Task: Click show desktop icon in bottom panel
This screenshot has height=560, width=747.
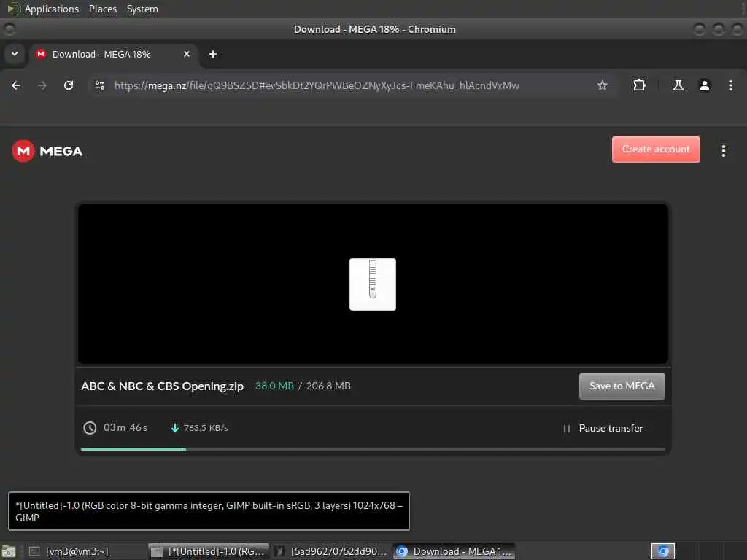Action: 9,552
